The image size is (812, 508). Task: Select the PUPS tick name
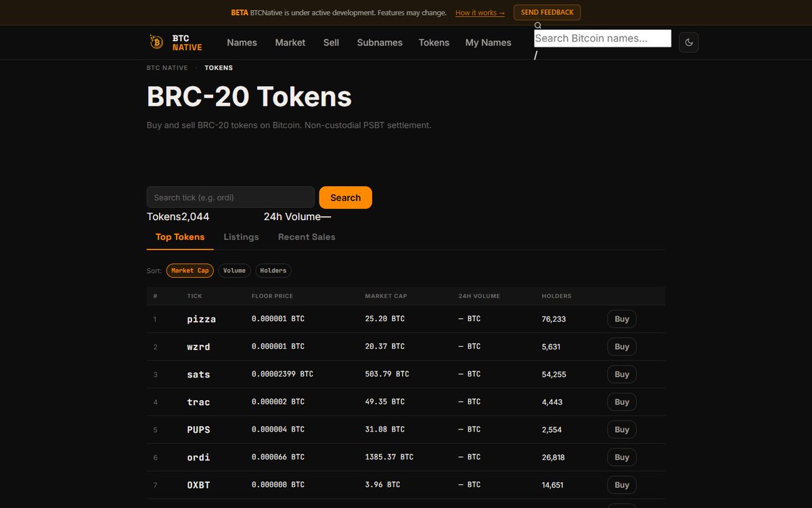pyautogui.click(x=199, y=430)
